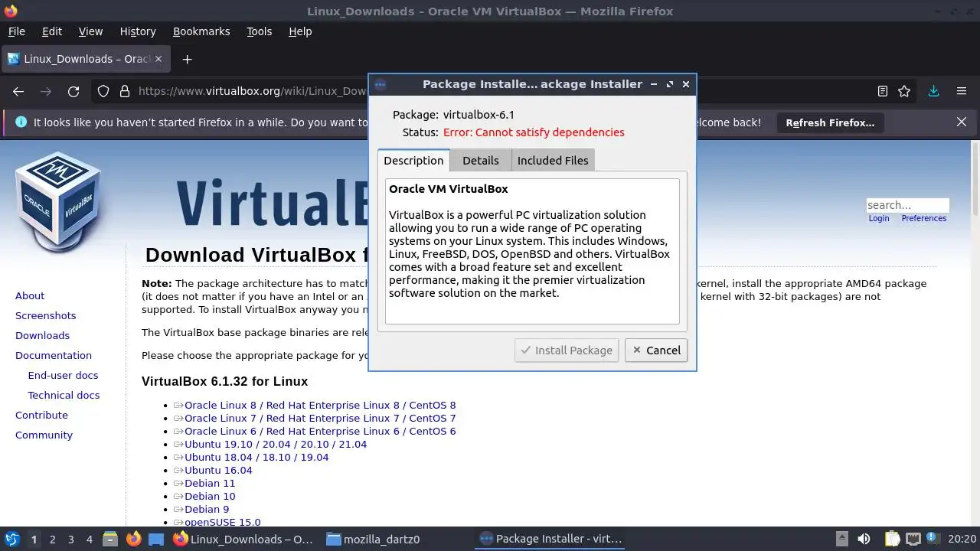Open the Community sidebar link

(x=44, y=435)
